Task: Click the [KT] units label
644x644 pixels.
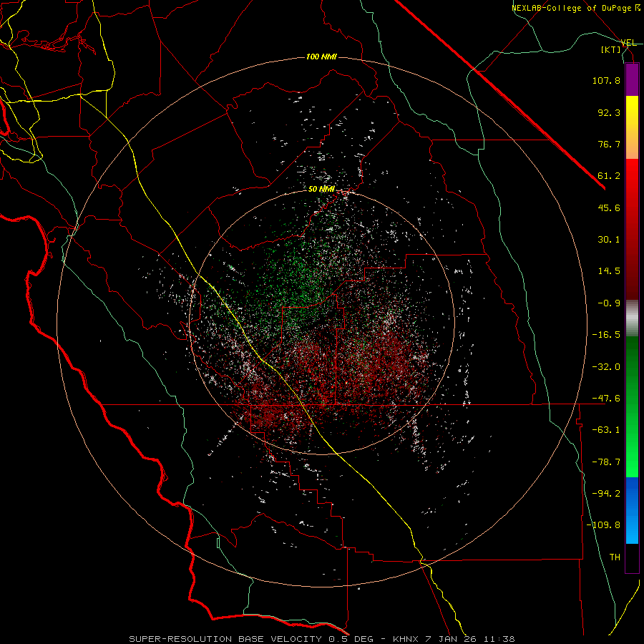Action: click(611, 49)
